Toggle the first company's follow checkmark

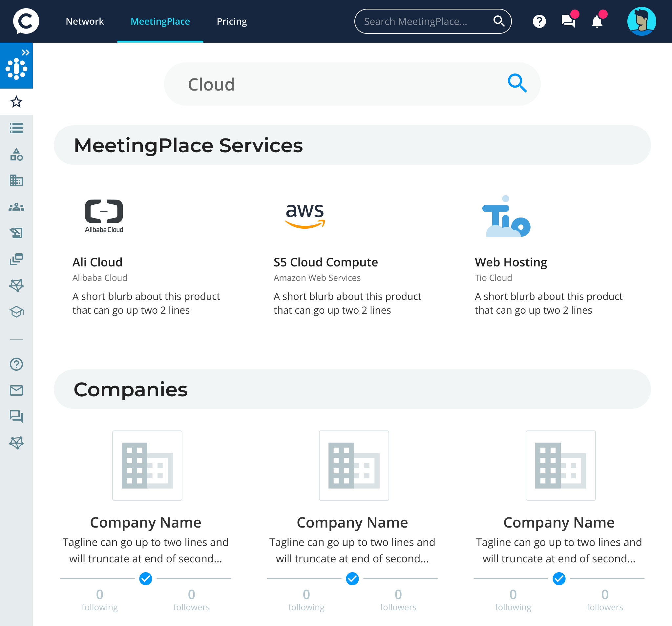tap(146, 579)
